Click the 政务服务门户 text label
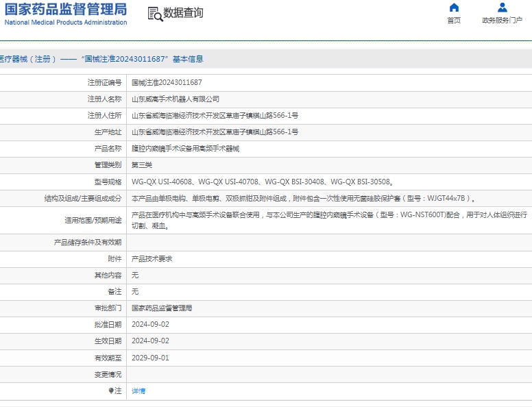Image resolution: width=532 pixels, height=407 pixels. (x=502, y=21)
